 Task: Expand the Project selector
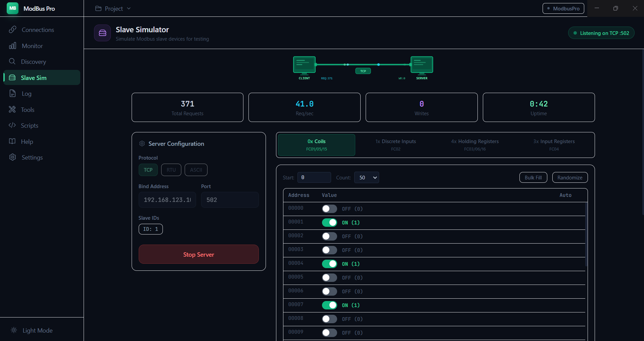click(x=113, y=8)
